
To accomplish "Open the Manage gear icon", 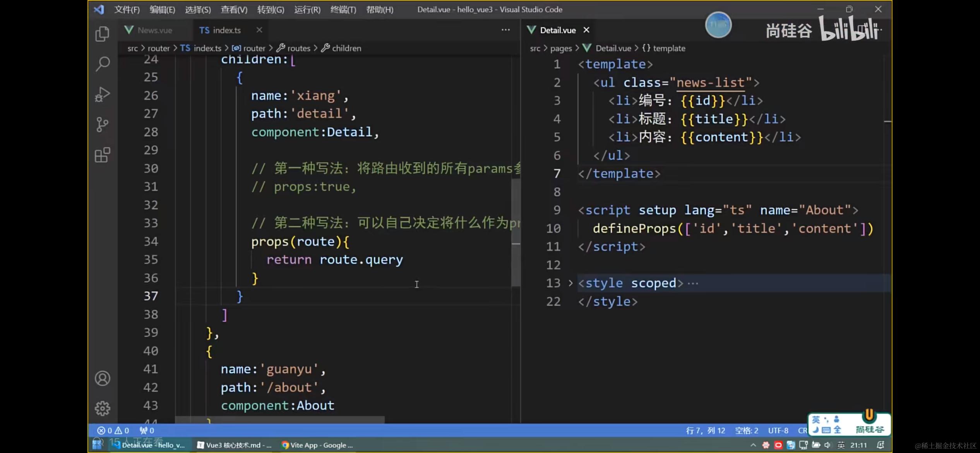I will (x=102, y=408).
